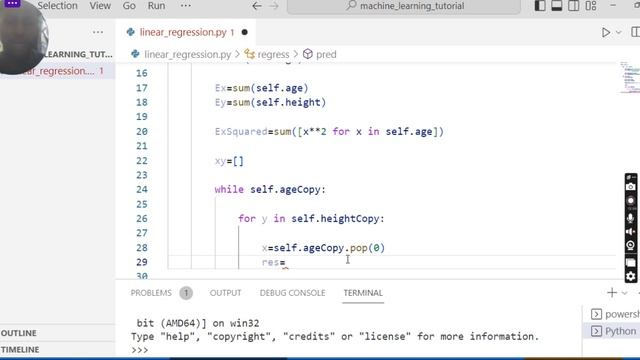Screen dimensions: 640x360
Task: Collapse the project folder header in Explorer
Action: click(x=78, y=54)
